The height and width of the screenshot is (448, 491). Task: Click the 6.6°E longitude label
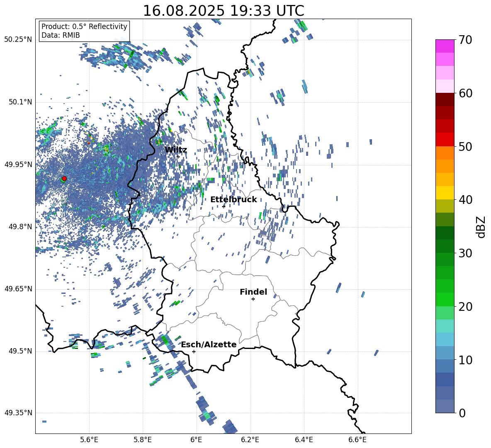(357, 440)
